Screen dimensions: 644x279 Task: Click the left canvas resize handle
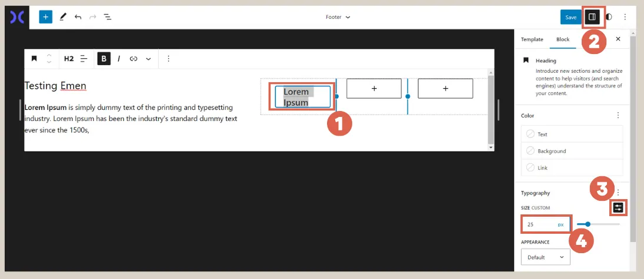20,110
